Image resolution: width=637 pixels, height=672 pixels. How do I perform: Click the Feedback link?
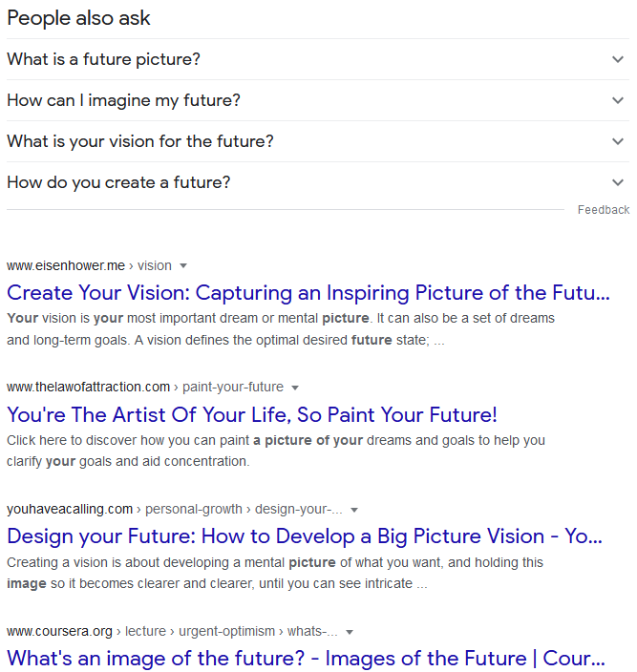tap(603, 210)
